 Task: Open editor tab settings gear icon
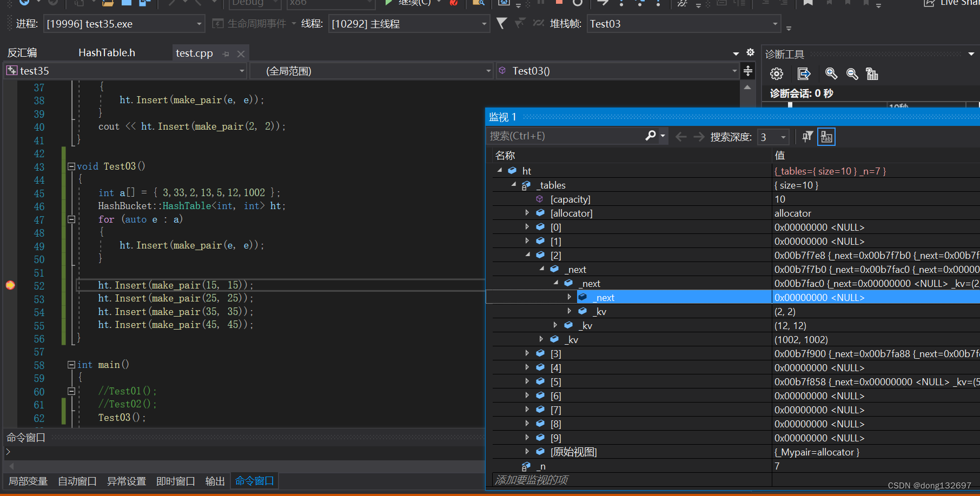click(750, 52)
